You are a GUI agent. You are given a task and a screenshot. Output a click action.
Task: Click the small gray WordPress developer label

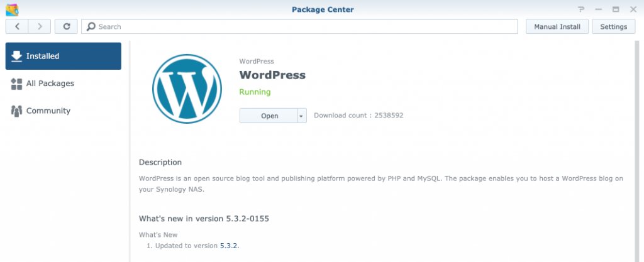pos(257,62)
